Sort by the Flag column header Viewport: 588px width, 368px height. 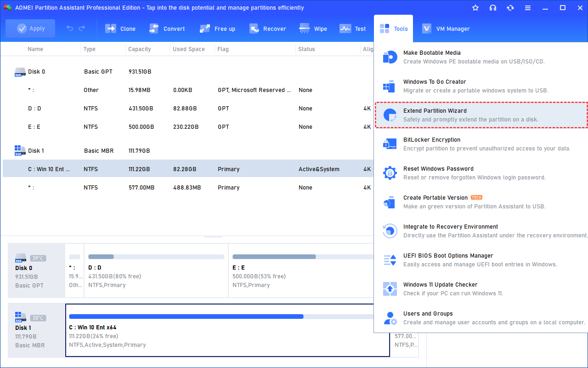(223, 49)
